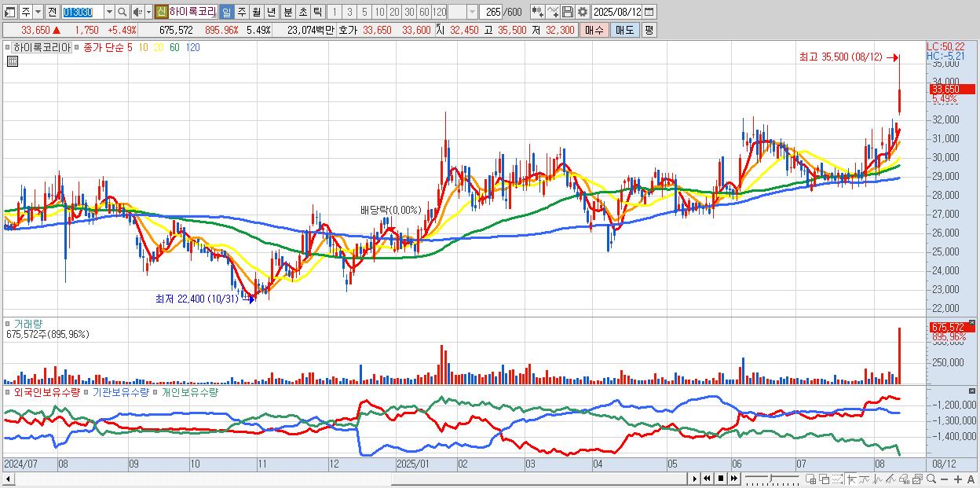Click the candlestick wave icon in bottom toolbar

pos(878,479)
